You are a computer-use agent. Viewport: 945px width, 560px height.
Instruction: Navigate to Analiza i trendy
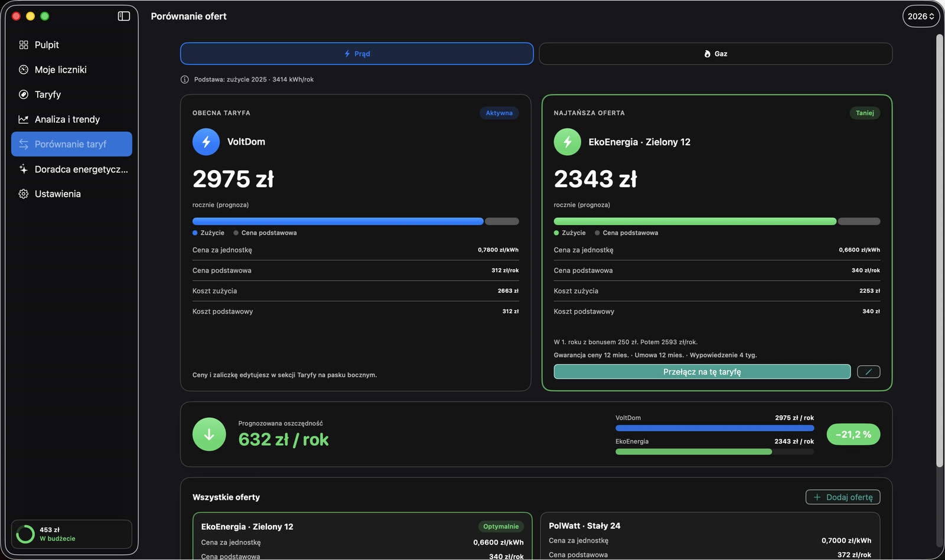click(x=71, y=119)
